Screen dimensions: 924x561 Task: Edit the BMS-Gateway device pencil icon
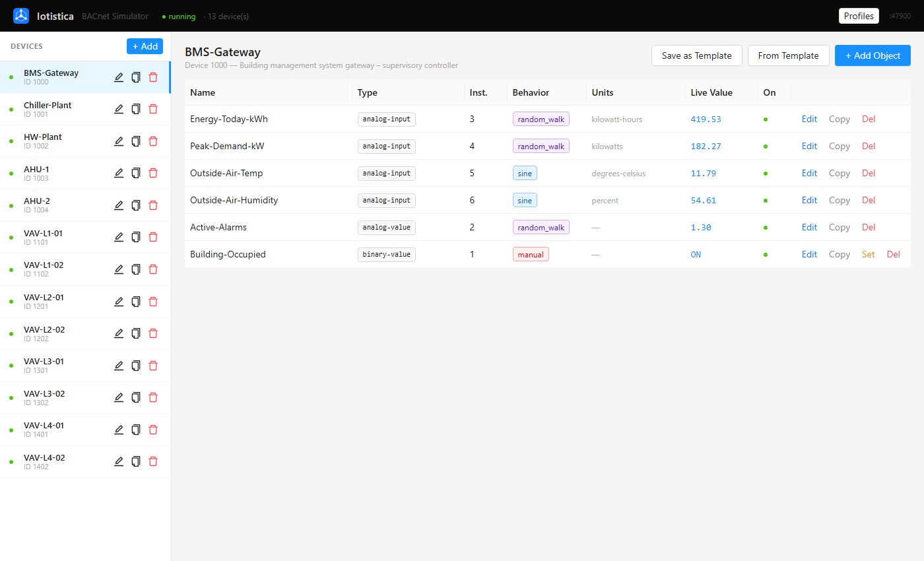click(119, 77)
